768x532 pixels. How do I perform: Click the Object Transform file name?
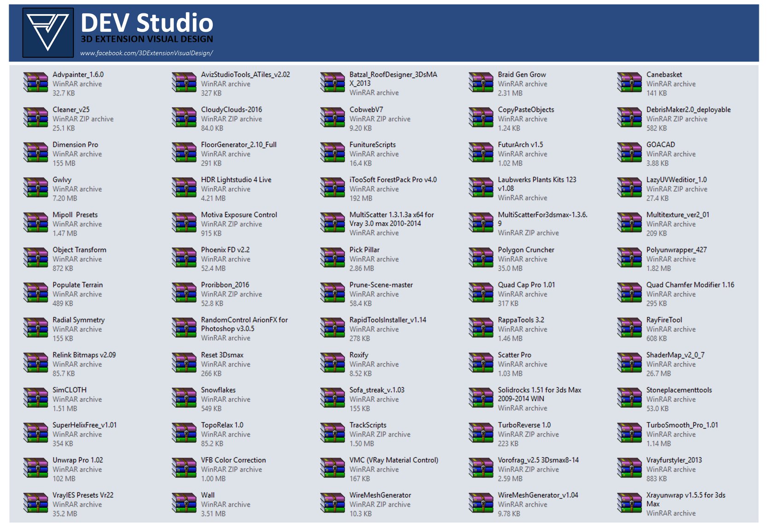click(79, 250)
